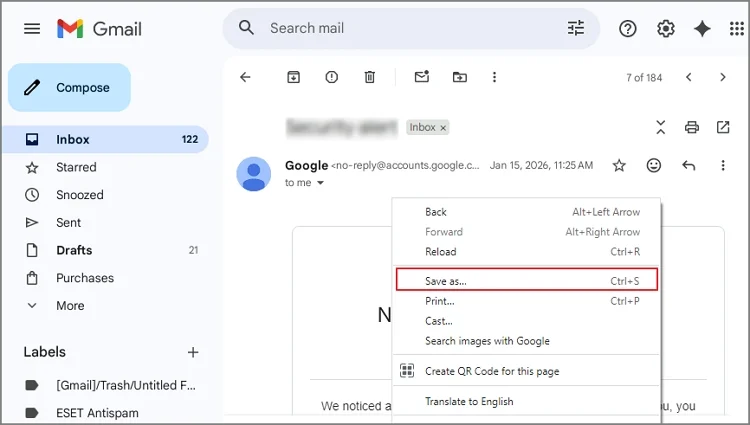Print the email using printer icon
Viewport: 750px width, 425px height.
[x=691, y=127]
